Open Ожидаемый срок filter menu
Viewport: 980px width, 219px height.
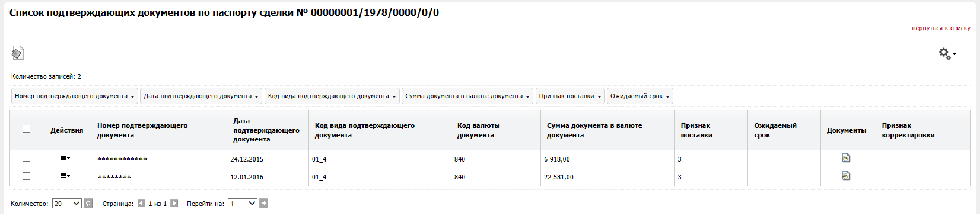[x=640, y=96]
